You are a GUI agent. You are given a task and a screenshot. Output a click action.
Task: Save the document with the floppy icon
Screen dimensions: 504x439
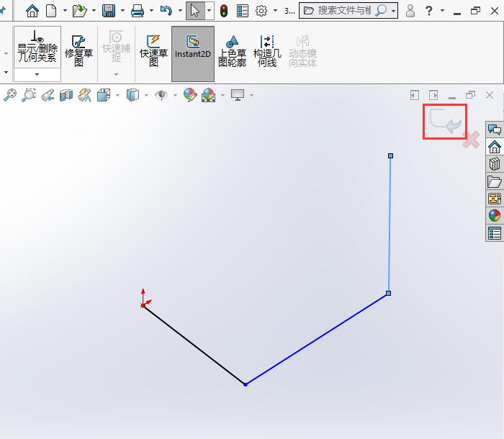[x=109, y=11]
